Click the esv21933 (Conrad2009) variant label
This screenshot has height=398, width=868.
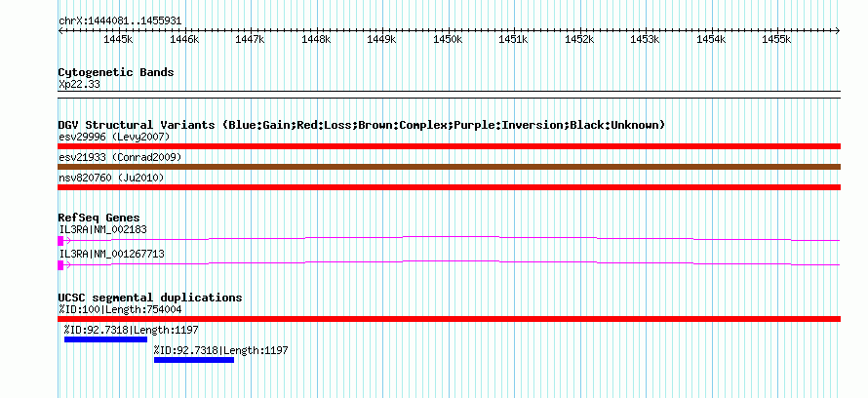(x=120, y=157)
